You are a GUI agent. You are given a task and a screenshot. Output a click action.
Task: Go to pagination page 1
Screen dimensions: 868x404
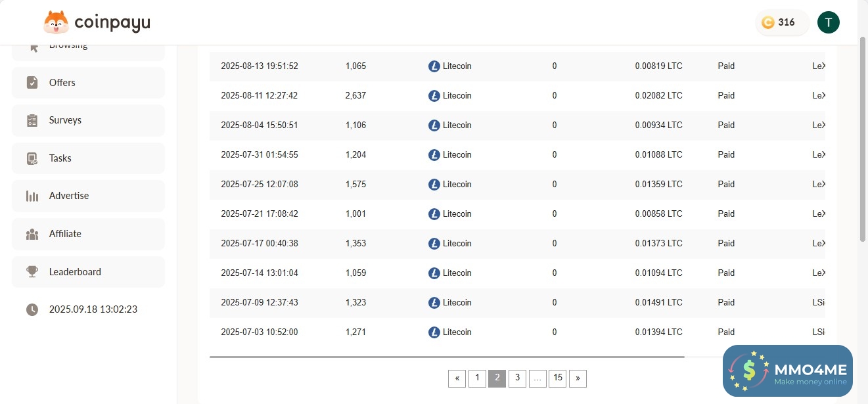click(477, 378)
